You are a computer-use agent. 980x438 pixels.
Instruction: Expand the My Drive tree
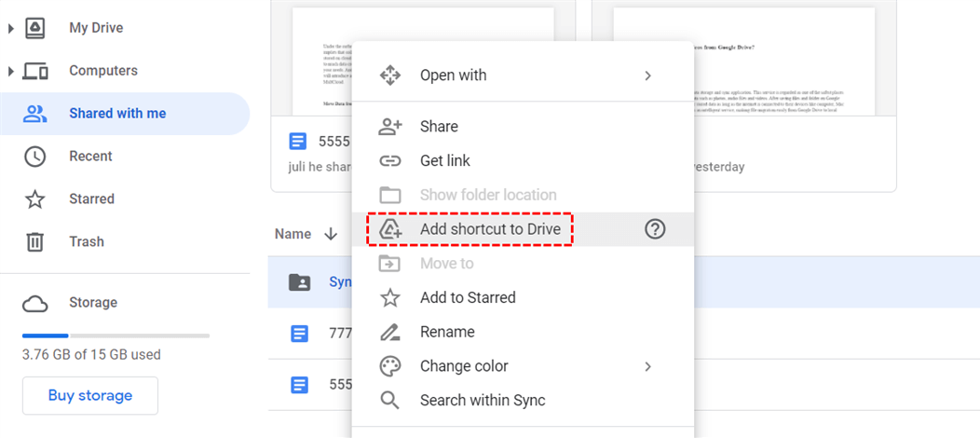point(11,28)
